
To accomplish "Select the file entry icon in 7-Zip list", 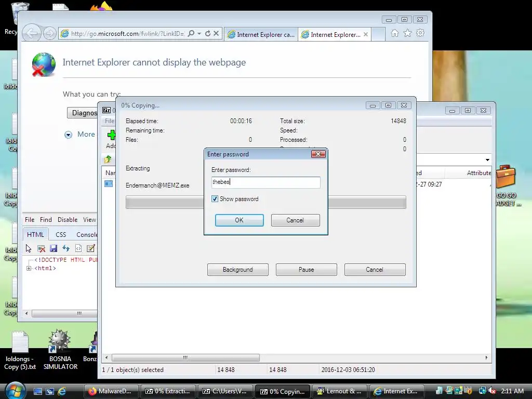I will tap(109, 183).
